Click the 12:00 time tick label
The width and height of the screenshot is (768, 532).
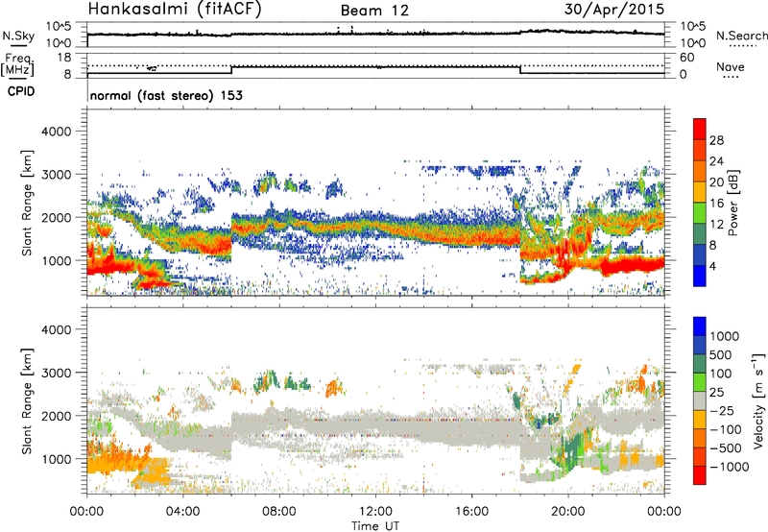tap(375, 512)
